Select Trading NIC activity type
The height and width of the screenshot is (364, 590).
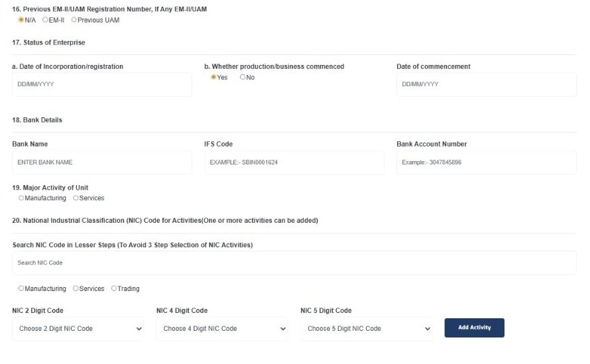[114, 289]
